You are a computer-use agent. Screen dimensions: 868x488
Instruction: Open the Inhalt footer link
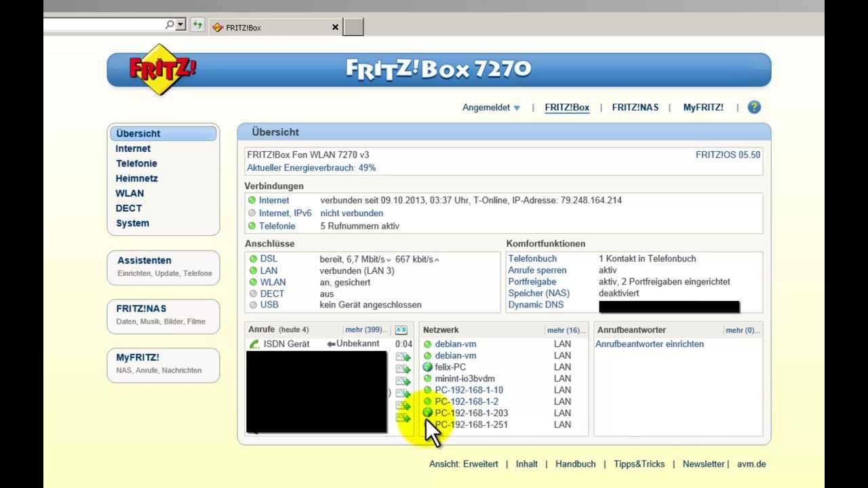pos(526,464)
